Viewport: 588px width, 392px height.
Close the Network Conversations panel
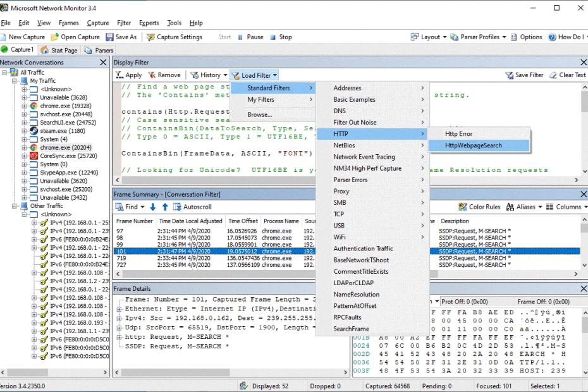tap(103, 62)
